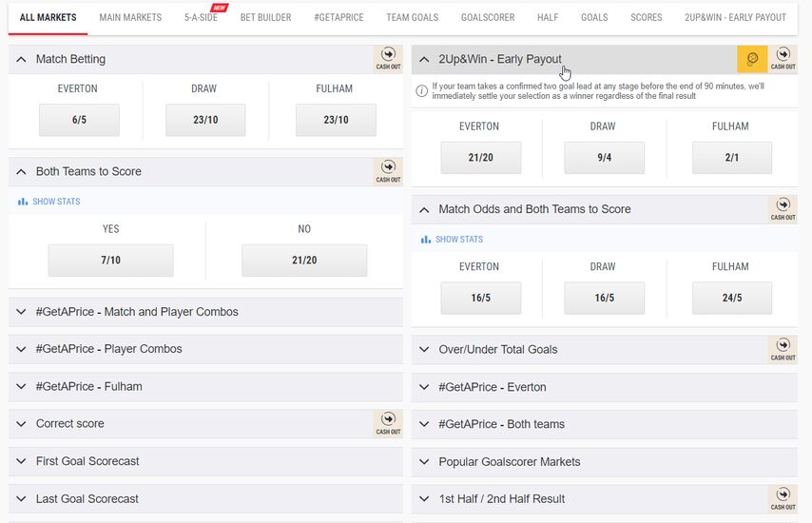Collapse the Match Betting market
This screenshot has height=523, width=812.
coord(21,59)
